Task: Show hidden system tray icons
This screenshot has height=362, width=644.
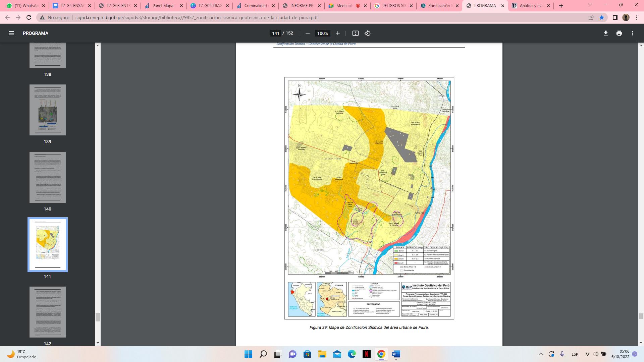Action: tap(540, 354)
